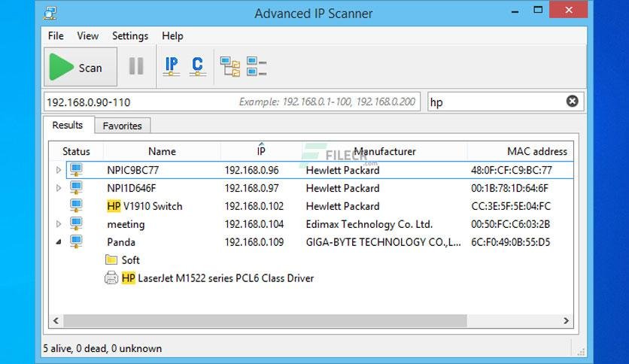Viewport: 629px width, 364px height.
Task: Expand the NPI1D646F device row
Action: click(x=59, y=188)
